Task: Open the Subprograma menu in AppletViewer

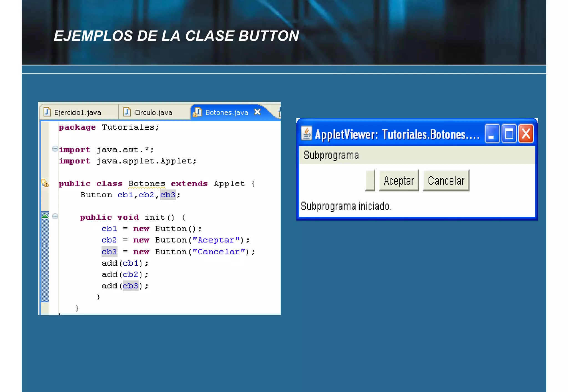Action: coord(331,155)
